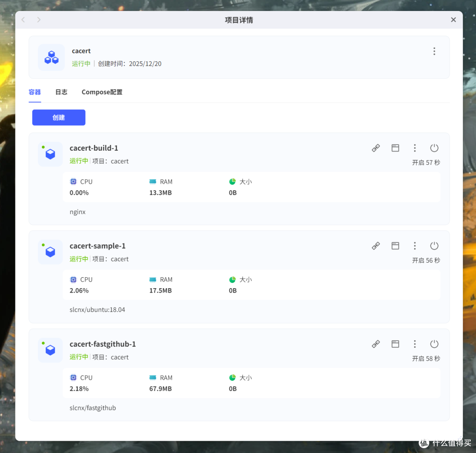
Task: Click the 运行中 status under the cacert project
Action: coord(81,64)
